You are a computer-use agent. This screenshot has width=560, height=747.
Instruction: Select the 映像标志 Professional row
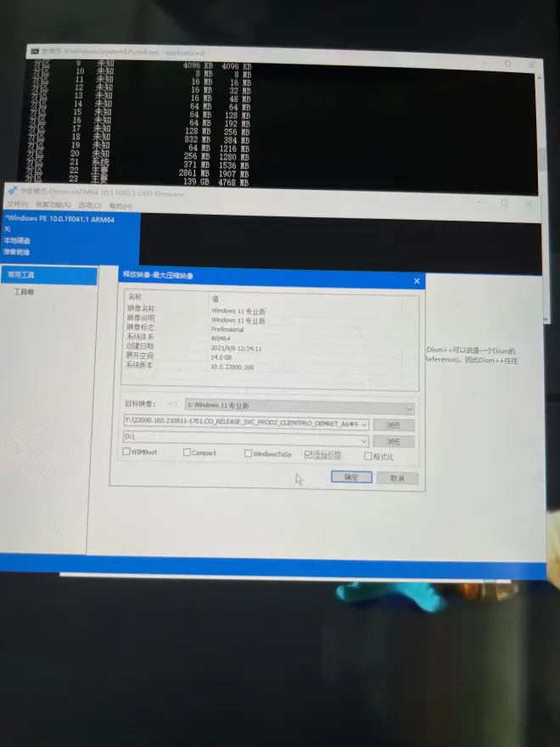click(x=272, y=329)
